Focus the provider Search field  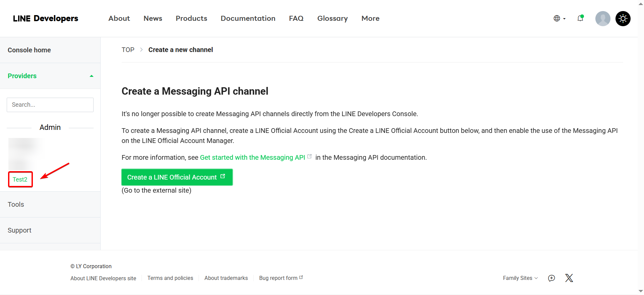pos(50,105)
